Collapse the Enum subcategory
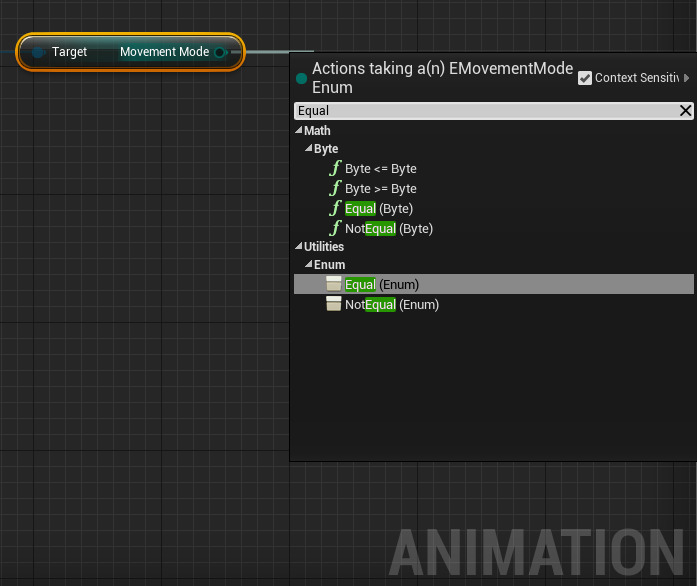 click(x=308, y=265)
